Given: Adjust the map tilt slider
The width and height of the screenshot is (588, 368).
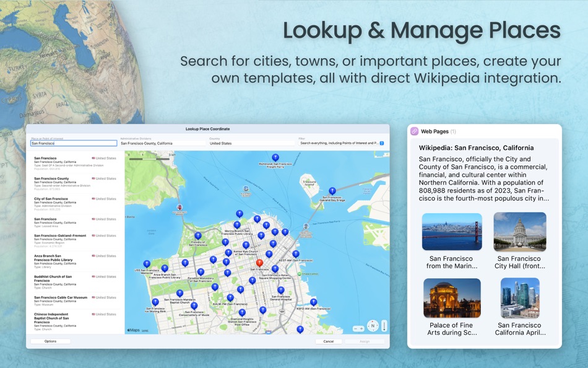Looking at the screenshot, I should [x=384, y=326].
